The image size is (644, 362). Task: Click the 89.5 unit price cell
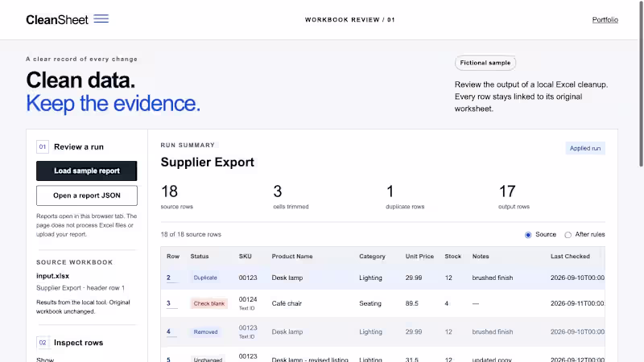pos(412,304)
